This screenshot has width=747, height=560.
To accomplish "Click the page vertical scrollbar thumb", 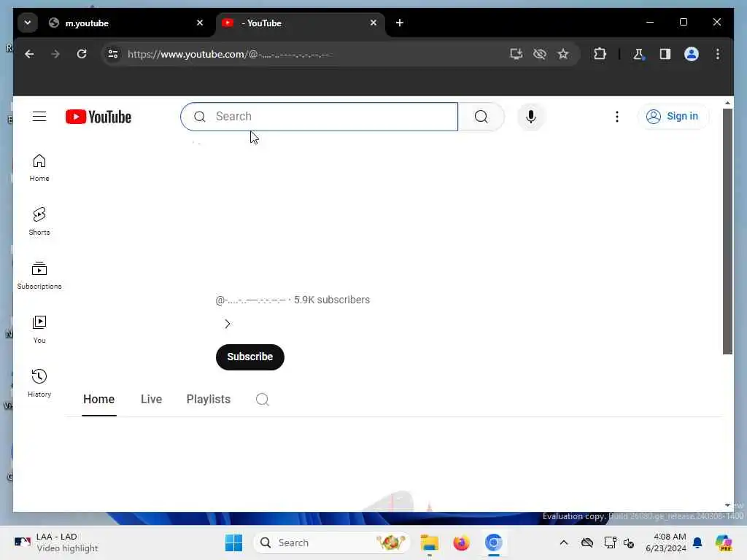I will click(x=727, y=231).
